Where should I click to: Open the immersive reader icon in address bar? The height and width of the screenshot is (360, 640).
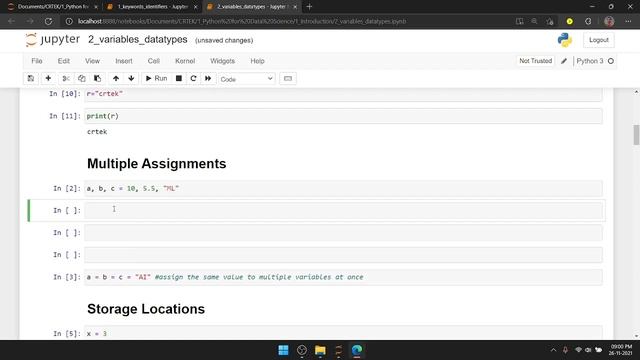(519, 21)
